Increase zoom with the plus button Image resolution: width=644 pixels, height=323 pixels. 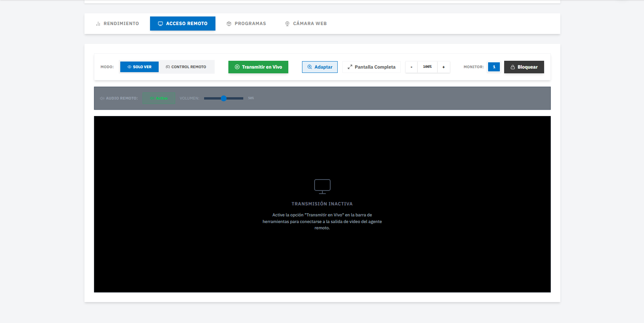(443, 67)
